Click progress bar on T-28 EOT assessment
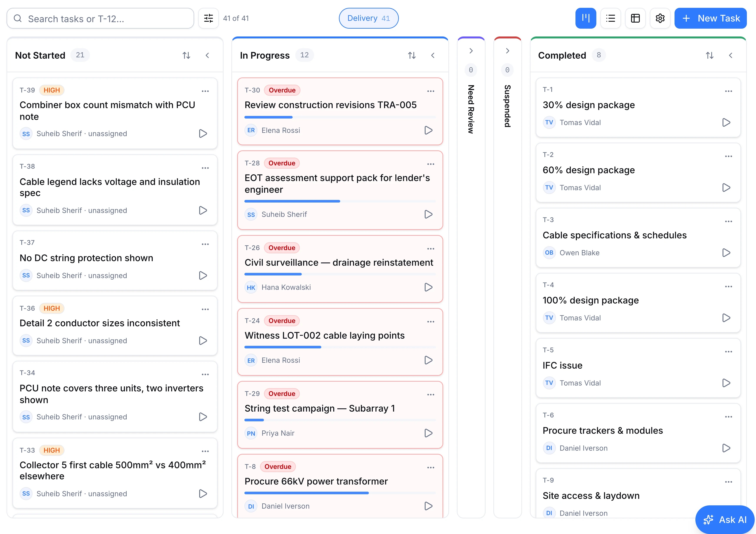Screen dimensions: 756x534 (340, 201)
